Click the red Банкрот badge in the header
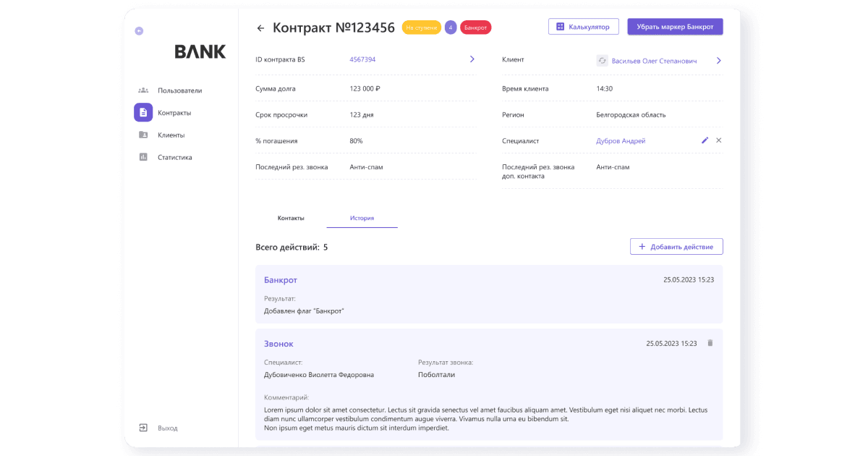Image resolution: width=868 pixels, height=456 pixels. pyautogui.click(x=475, y=27)
